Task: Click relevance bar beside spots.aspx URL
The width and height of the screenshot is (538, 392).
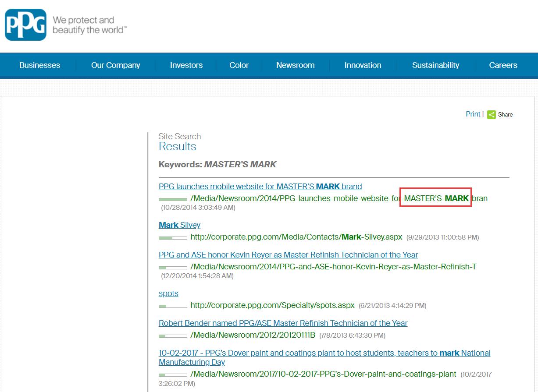Action: (173, 306)
